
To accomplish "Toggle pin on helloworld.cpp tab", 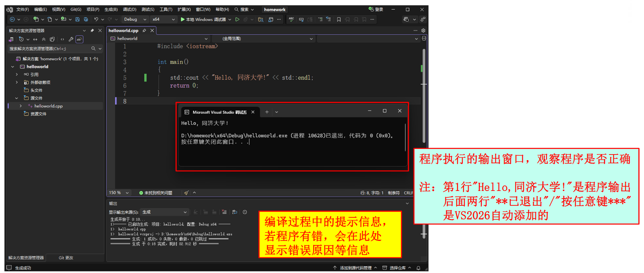I will click(144, 30).
